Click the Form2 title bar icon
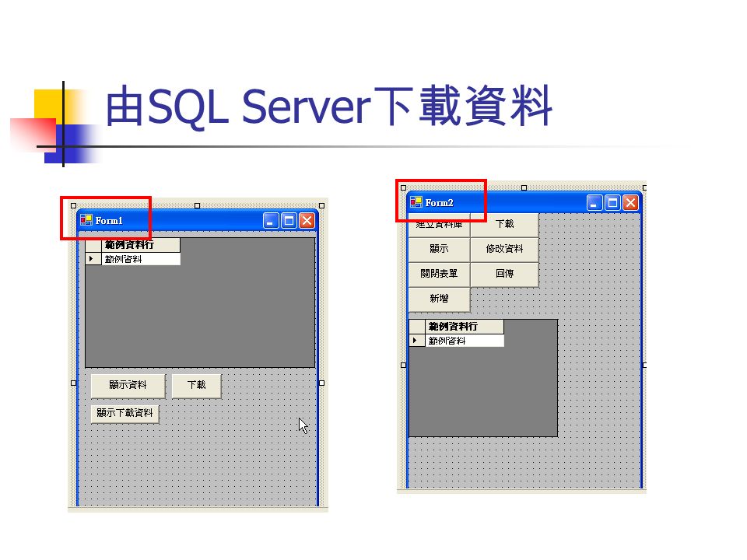 click(x=416, y=202)
